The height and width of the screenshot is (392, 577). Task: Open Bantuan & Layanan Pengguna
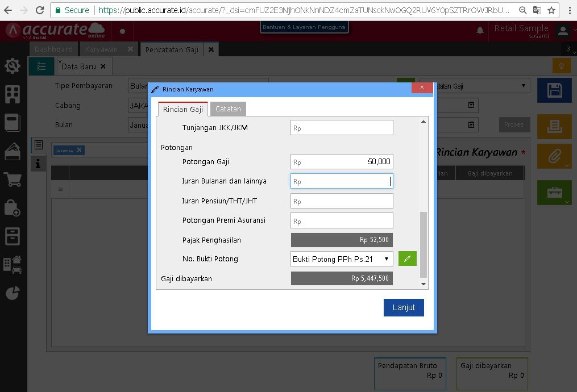click(304, 26)
